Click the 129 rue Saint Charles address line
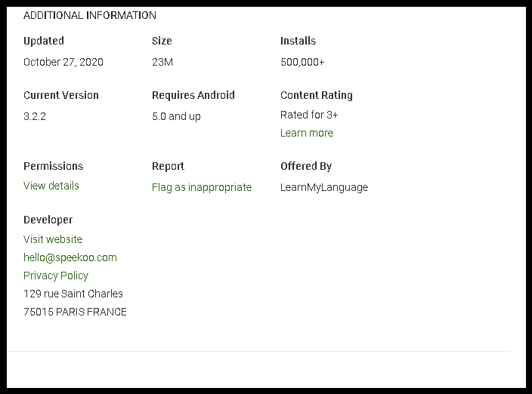Viewport: 532px width, 394px height. tap(73, 294)
